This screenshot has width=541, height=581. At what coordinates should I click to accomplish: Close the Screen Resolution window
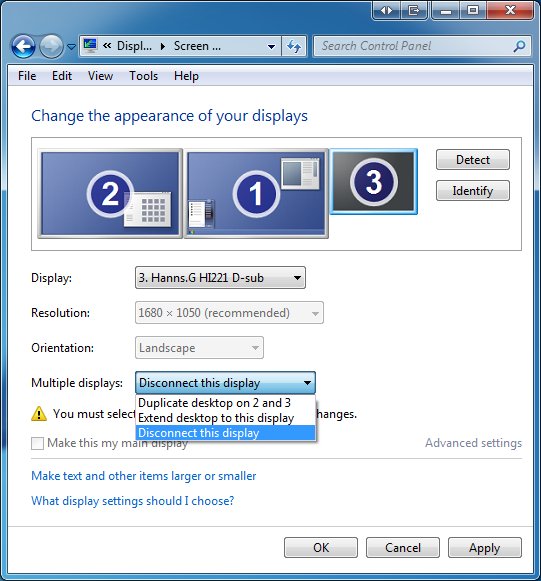coord(510,10)
